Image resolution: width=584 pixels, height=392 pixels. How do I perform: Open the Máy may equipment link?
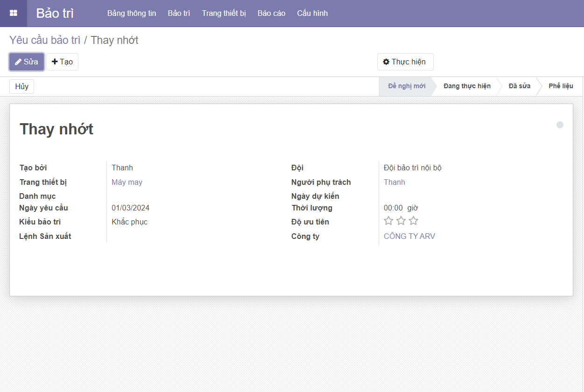tap(127, 182)
